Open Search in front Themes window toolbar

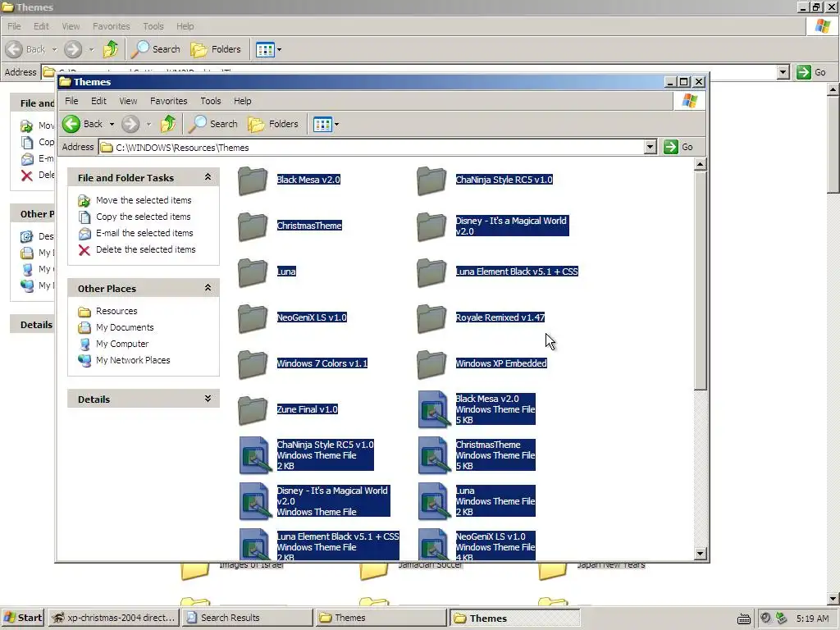click(212, 124)
